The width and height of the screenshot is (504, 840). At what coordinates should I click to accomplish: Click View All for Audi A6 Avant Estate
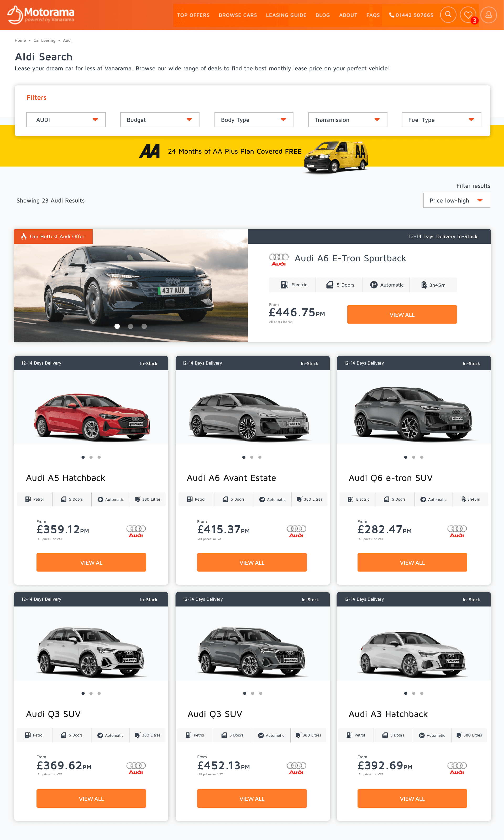pyautogui.click(x=252, y=562)
